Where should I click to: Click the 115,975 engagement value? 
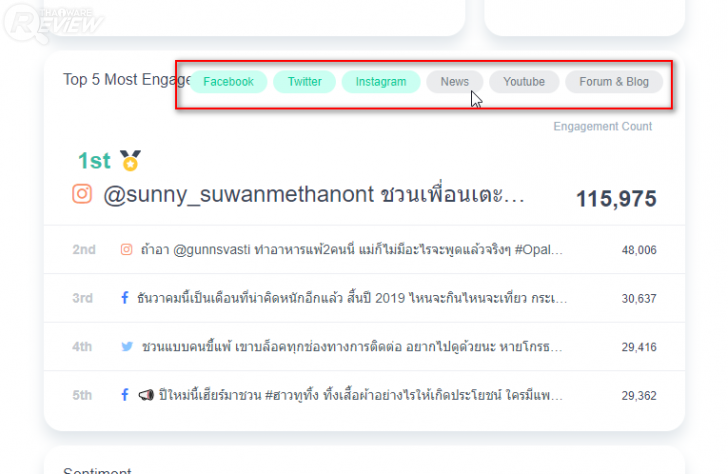[x=616, y=199]
